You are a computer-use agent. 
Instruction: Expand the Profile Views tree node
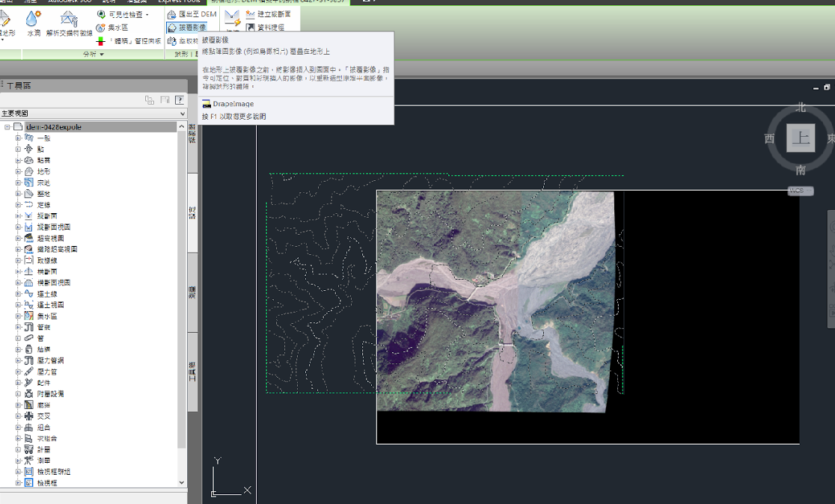point(18,227)
